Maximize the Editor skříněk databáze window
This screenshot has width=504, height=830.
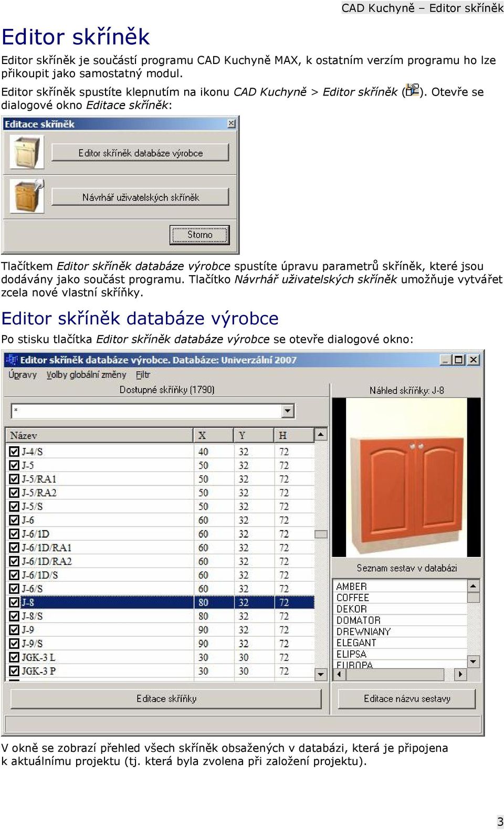[458, 360]
